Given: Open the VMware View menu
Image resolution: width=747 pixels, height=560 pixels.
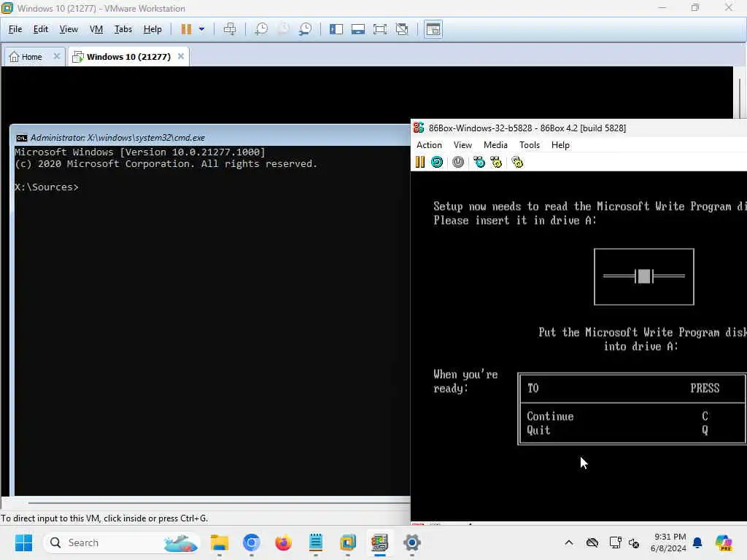Looking at the screenshot, I should pyautogui.click(x=69, y=29).
